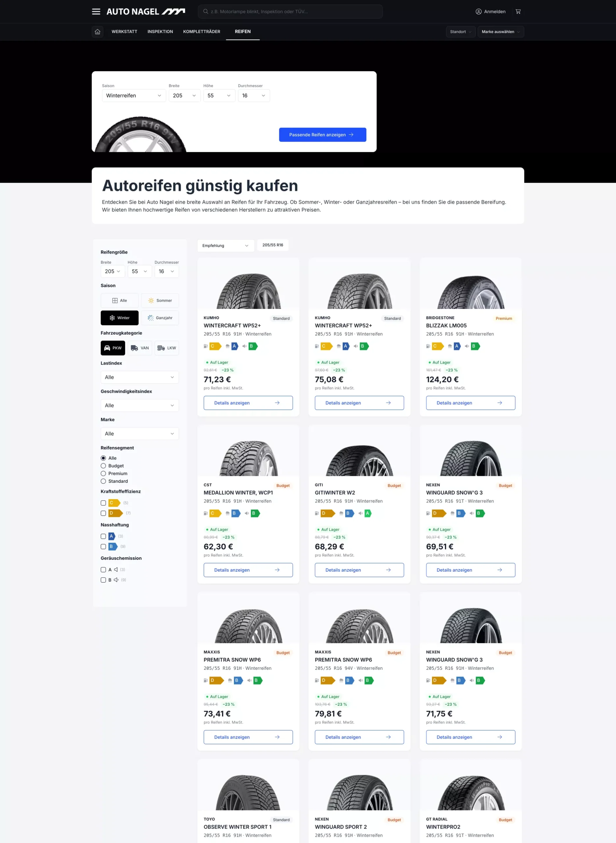Open the Standort dropdown
Screen dimensions: 616x843
tap(461, 32)
